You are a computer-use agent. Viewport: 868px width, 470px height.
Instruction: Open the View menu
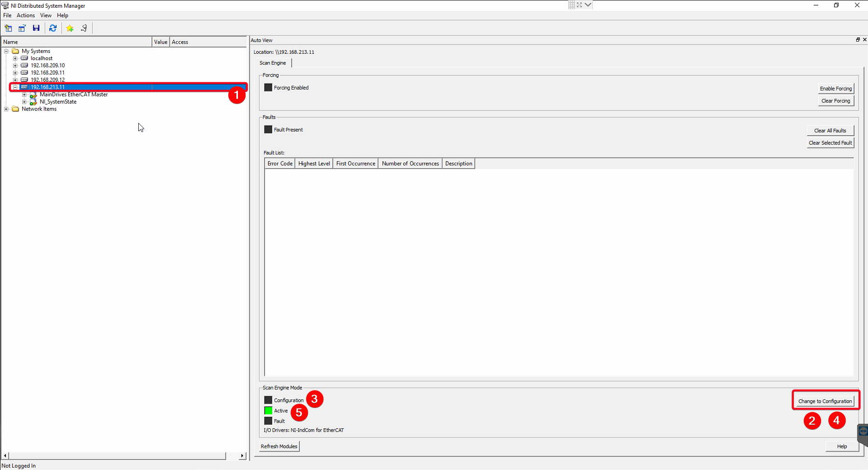pyautogui.click(x=46, y=15)
